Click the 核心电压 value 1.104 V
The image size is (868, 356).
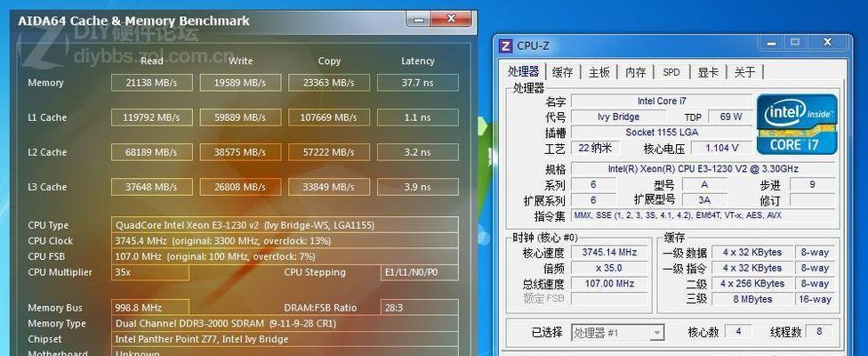pyautogui.click(x=721, y=148)
